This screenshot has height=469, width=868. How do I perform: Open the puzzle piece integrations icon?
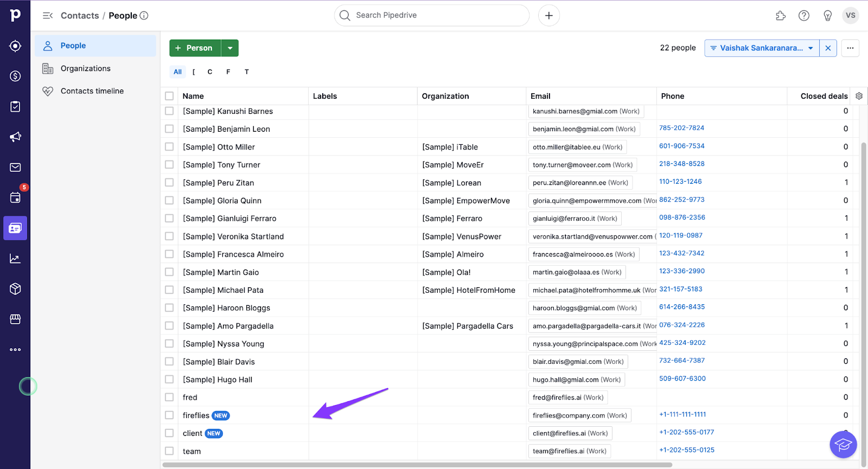tap(781, 16)
